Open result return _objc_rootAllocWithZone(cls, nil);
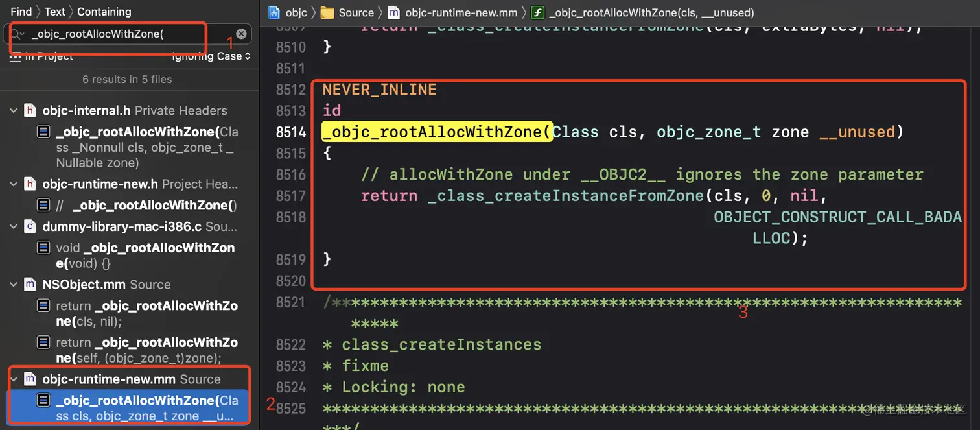980x430 pixels. (x=147, y=313)
